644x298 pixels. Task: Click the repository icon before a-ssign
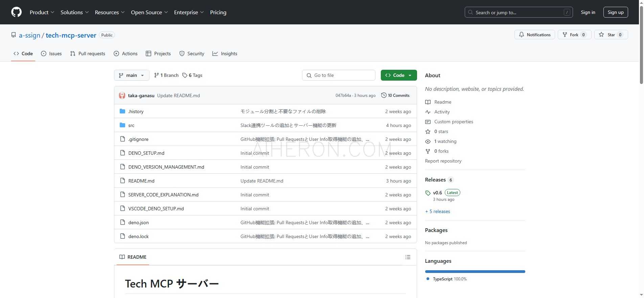(x=14, y=35)
